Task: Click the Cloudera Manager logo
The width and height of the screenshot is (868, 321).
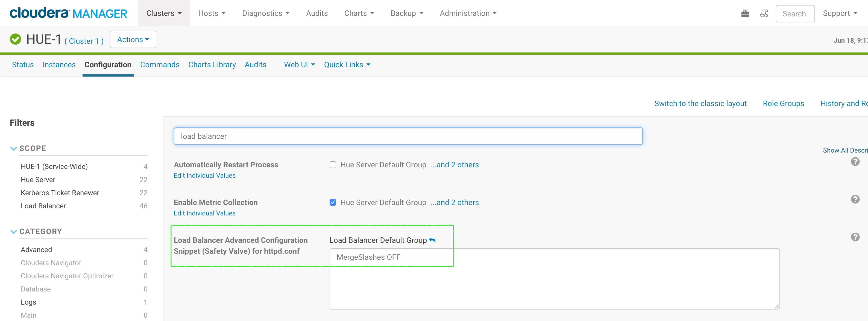Action: [68, 13]
